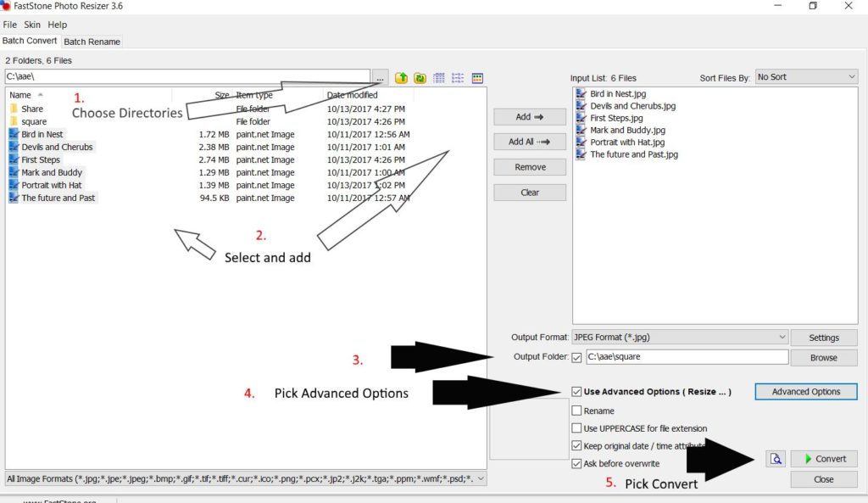Click icon of First Steps.jpg in Input List
Image resolution: width=868 pixels, height=503 pixels.
pyautogui.click(x=581, y=118)
